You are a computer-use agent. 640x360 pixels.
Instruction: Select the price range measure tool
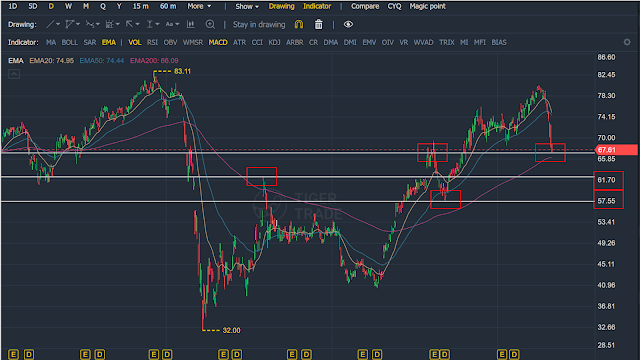(149, 24)
